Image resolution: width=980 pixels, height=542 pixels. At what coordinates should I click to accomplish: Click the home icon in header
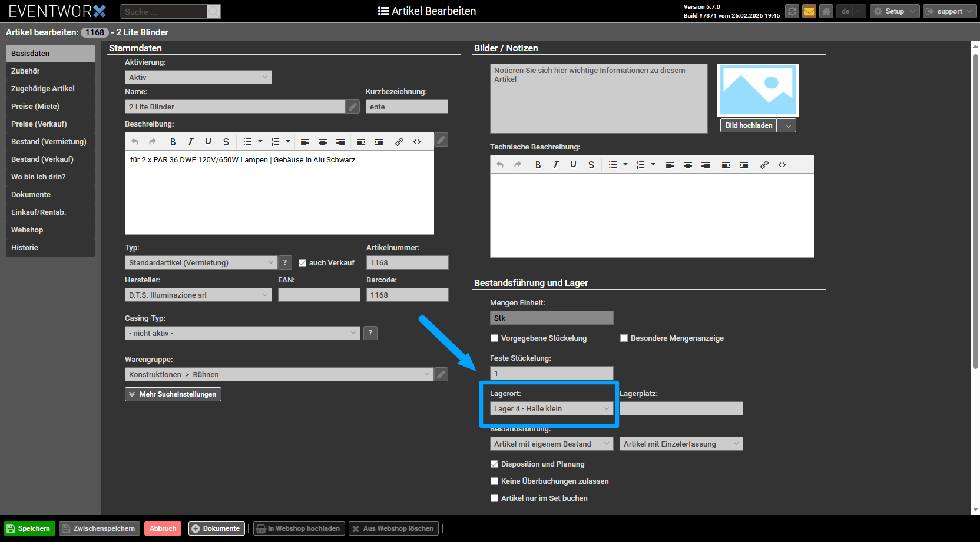tap(826, 11)
